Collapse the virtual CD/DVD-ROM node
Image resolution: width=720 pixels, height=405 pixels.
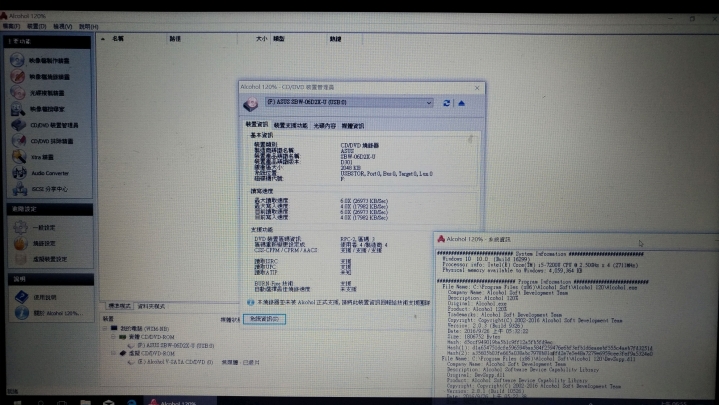coord(113,353)
